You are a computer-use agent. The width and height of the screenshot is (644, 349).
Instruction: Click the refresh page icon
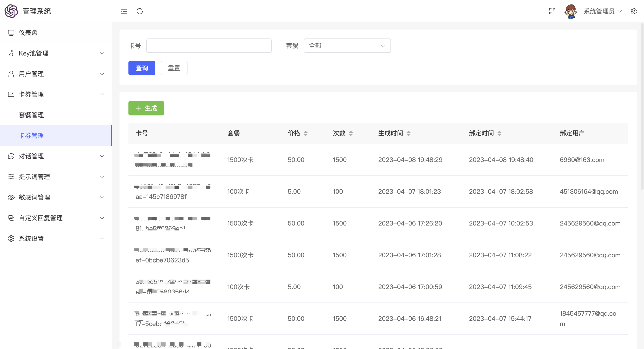click(x=140, y=11)
